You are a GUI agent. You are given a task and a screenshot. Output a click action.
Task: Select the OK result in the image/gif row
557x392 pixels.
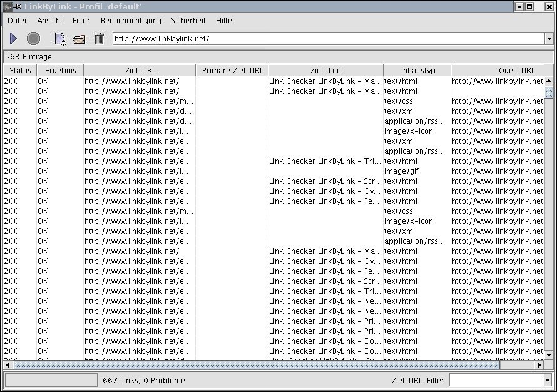60,171
